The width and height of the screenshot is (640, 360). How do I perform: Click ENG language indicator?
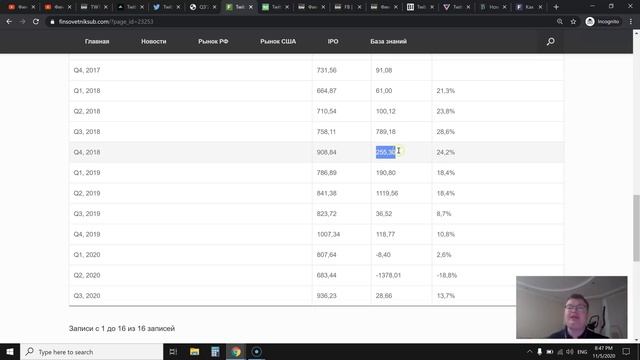(x=582, y=352)
